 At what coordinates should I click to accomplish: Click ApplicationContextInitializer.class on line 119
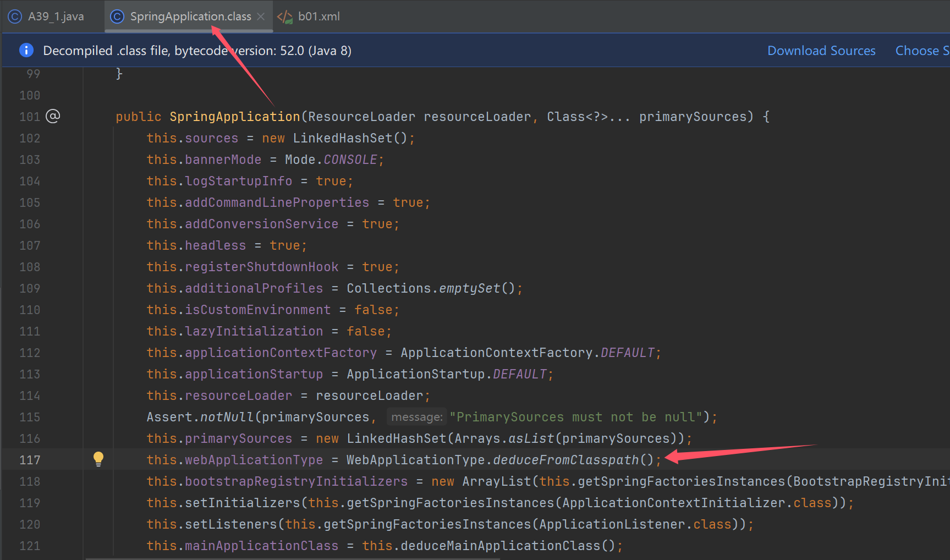point(697,503)
